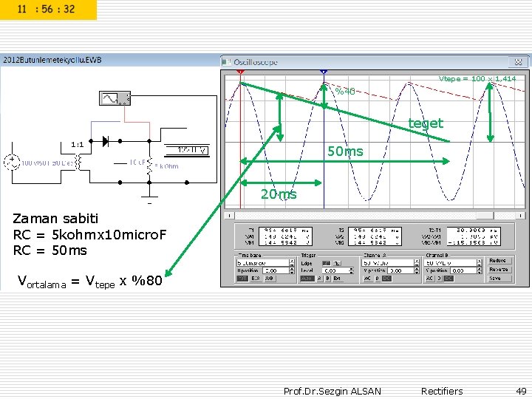The width and height of the screenshot is (532, 399).
Task: Click the Reverse button in Oscilloscope
Action: [500, 270]
